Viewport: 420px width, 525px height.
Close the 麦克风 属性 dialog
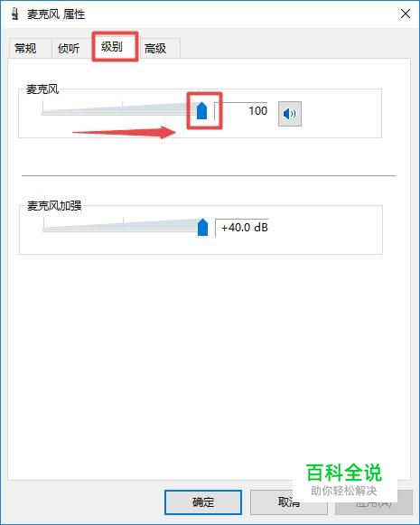tap(406, 14)
